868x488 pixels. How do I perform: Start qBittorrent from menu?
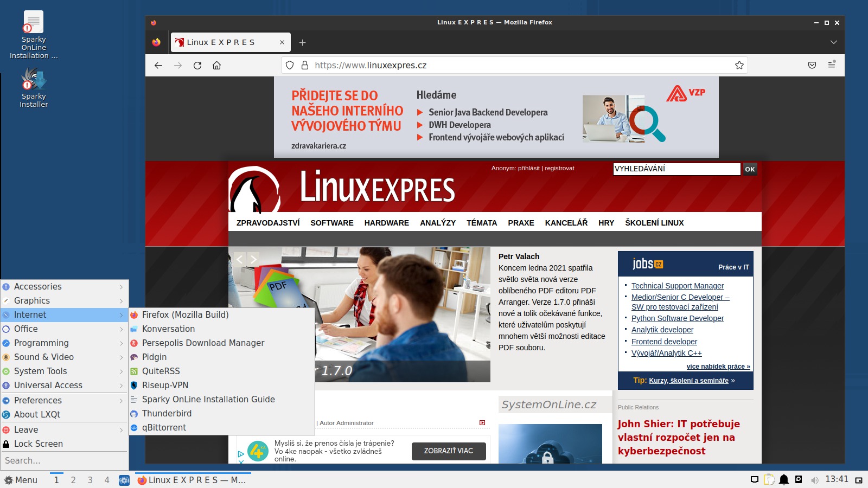click(x=221, y=427)
